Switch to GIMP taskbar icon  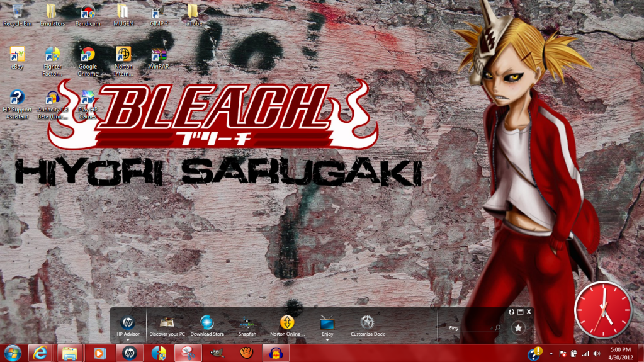tap(217, 353)
